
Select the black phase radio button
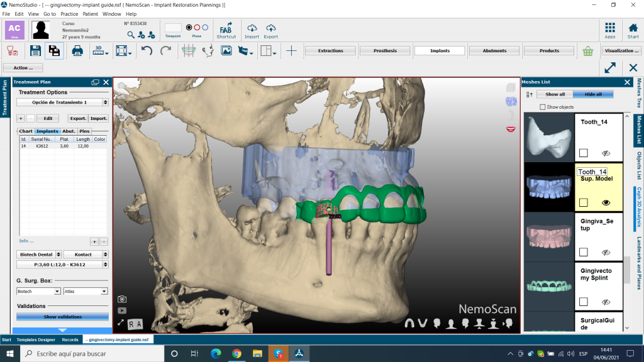point(189,28)
